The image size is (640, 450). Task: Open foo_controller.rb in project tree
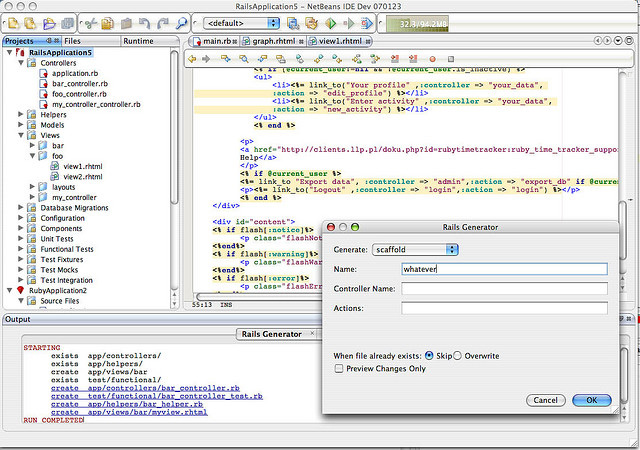[80, 94]
